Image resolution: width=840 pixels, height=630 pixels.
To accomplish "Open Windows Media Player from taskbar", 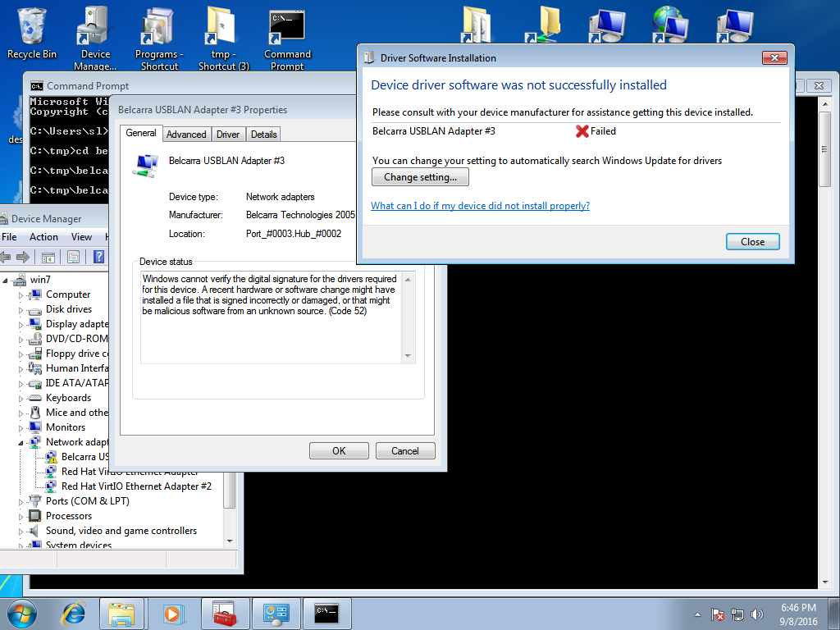I will click(172, 614).
